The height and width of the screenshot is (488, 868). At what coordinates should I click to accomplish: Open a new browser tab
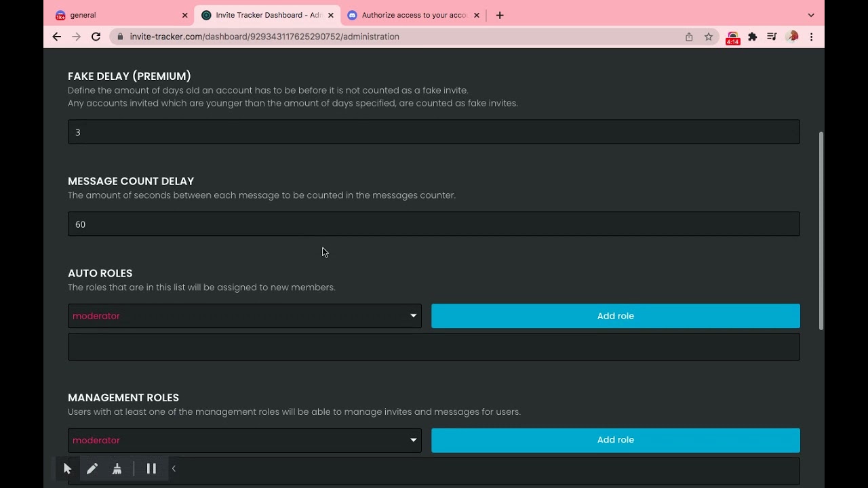pos(500,15)
